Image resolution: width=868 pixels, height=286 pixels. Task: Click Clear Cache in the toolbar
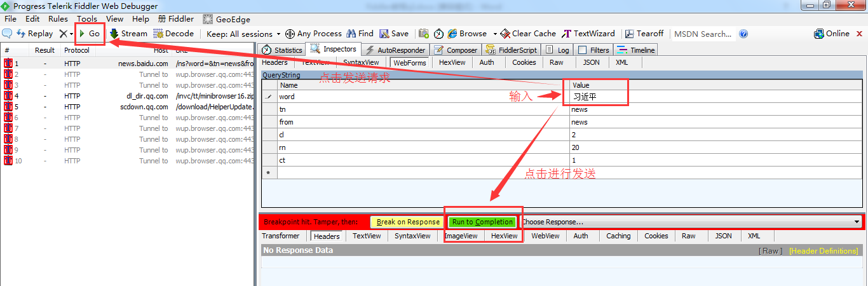pos(528,34)
